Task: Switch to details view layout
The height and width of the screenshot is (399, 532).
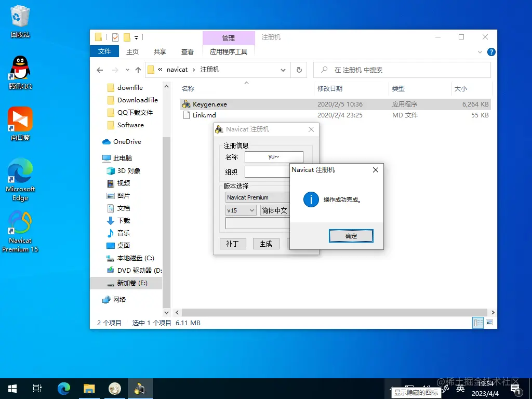Action: click(478, 323)
